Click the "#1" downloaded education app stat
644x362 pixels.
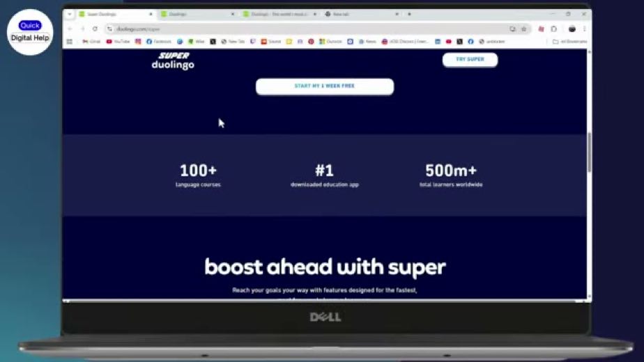coord(325,175)
